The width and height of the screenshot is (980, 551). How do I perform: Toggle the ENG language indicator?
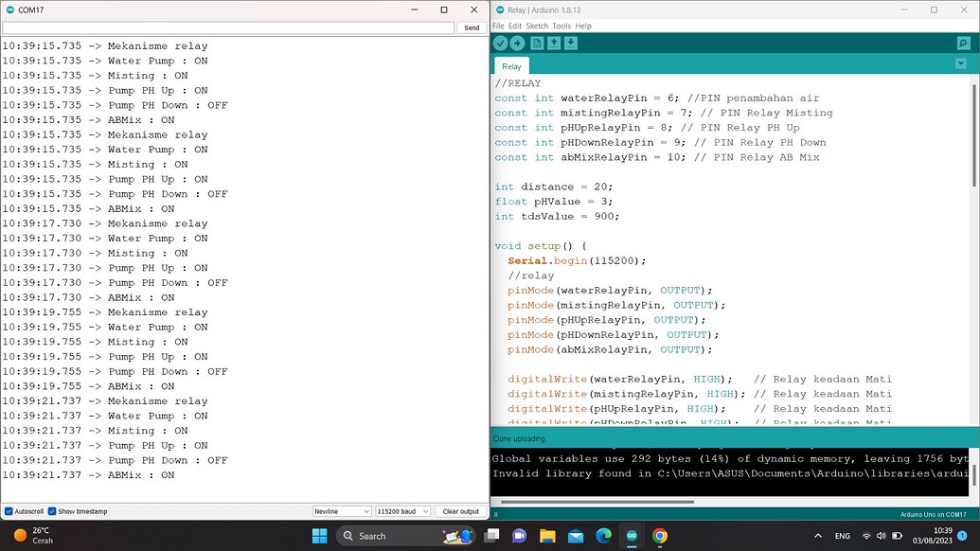tap(842, 535)
